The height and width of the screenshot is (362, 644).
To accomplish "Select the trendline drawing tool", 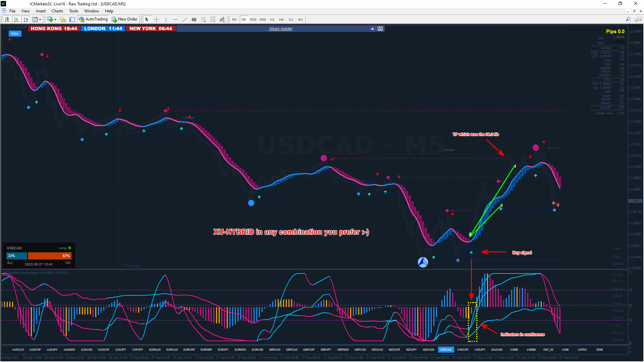I will point(184,19).
